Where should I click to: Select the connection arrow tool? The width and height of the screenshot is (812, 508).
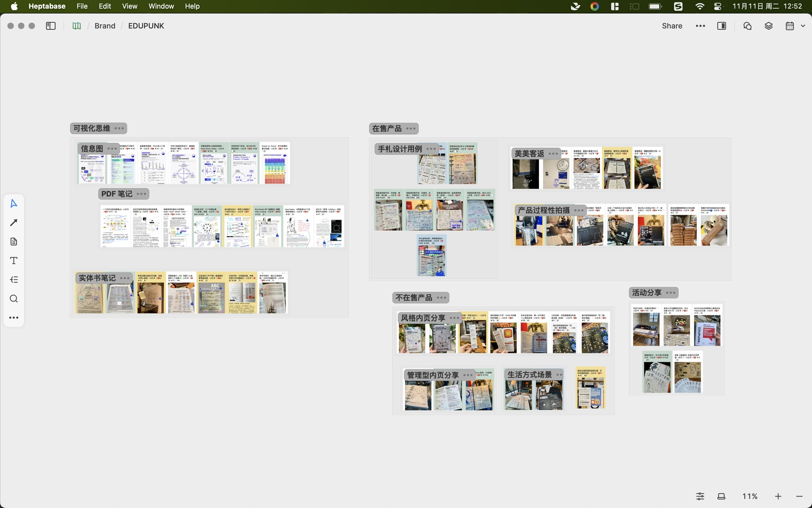point(14,223)
